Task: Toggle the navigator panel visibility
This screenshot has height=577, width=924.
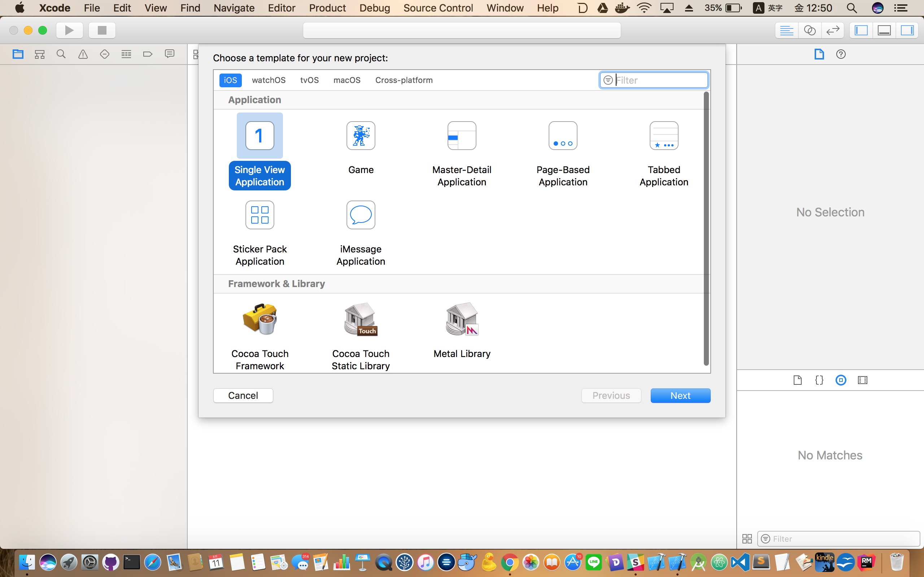Action: [x=861, y=31]
